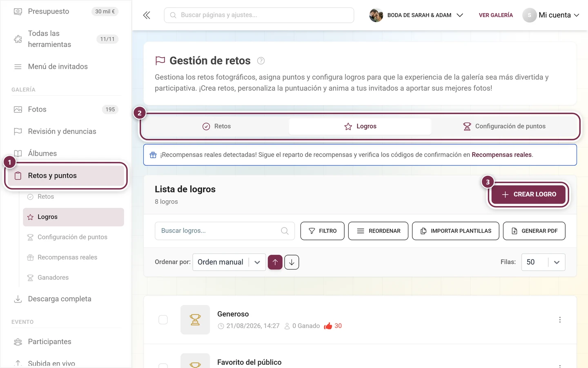The height and width of the screenshot is (368, 588).
Task: Open three-dot menu for Generoso
Action: point(560,320)
